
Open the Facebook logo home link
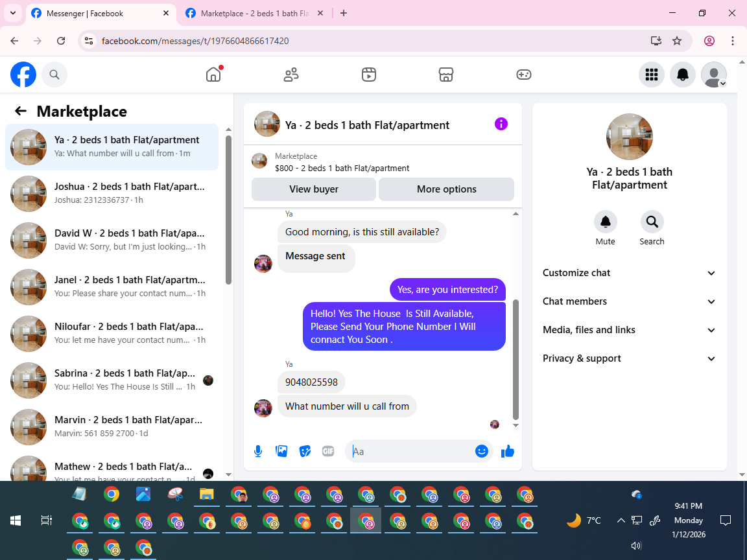(23, 75)
